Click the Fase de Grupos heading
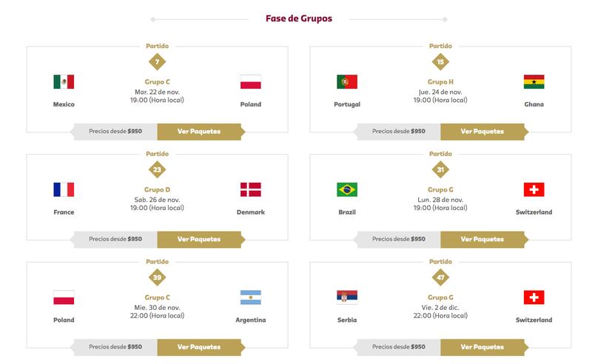592x364 pixels. click(299, 18)
